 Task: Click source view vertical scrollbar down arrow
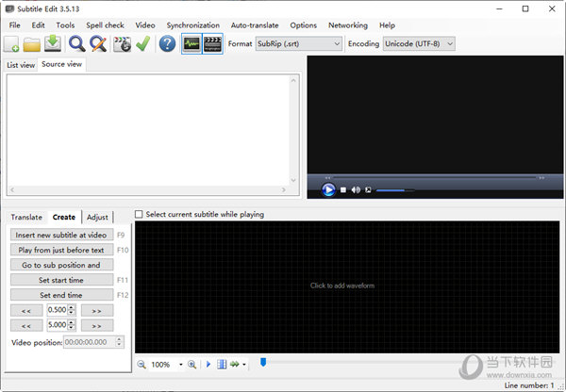point(293,180)
